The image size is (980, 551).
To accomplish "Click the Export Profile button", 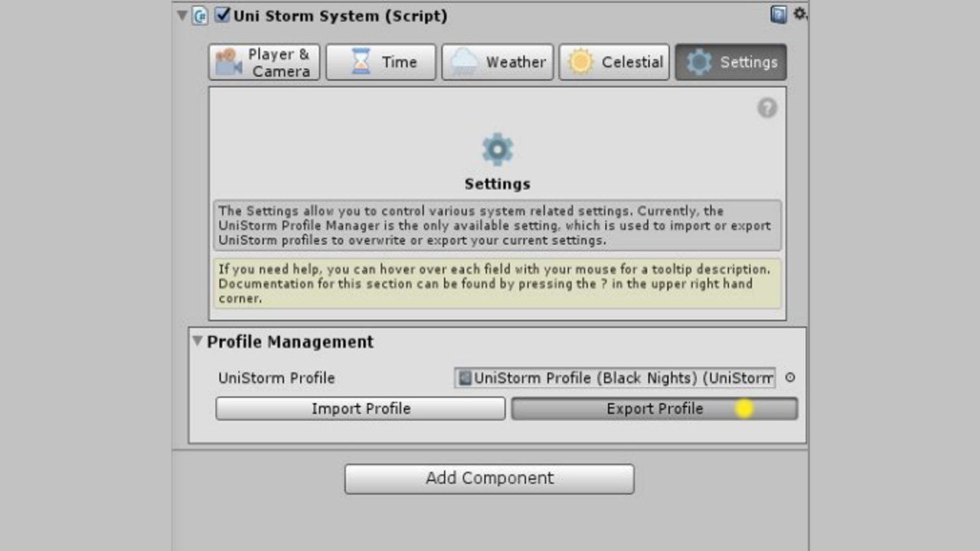I will (655, 409).
